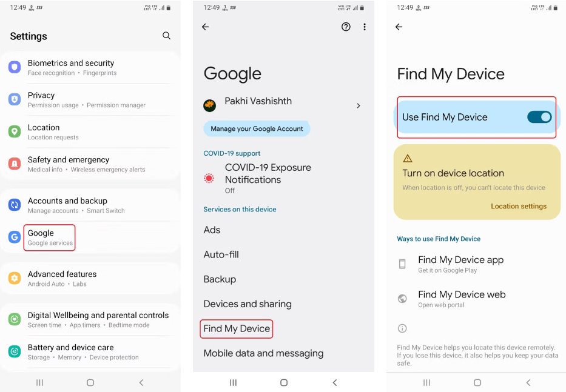Select the Privacy settings icon

(x=14, y=99)
